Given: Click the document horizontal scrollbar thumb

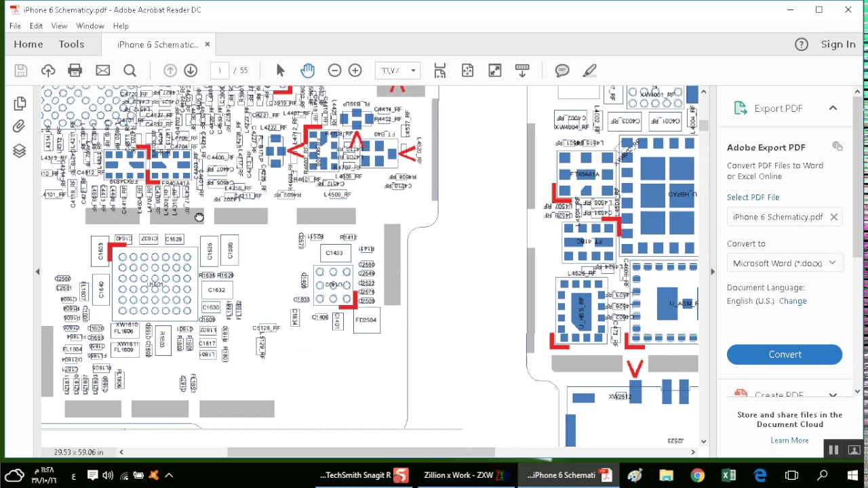Looking at the screenshot, I should pyautogui.click(x=361, y=452).
